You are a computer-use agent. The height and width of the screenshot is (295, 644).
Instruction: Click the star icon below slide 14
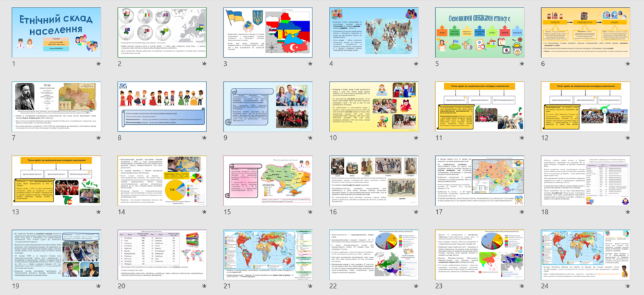tap(204, 212)
